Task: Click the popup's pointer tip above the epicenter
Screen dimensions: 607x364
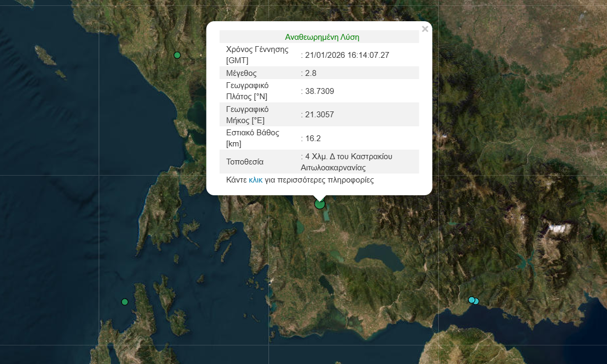Action: coord(319,197)
